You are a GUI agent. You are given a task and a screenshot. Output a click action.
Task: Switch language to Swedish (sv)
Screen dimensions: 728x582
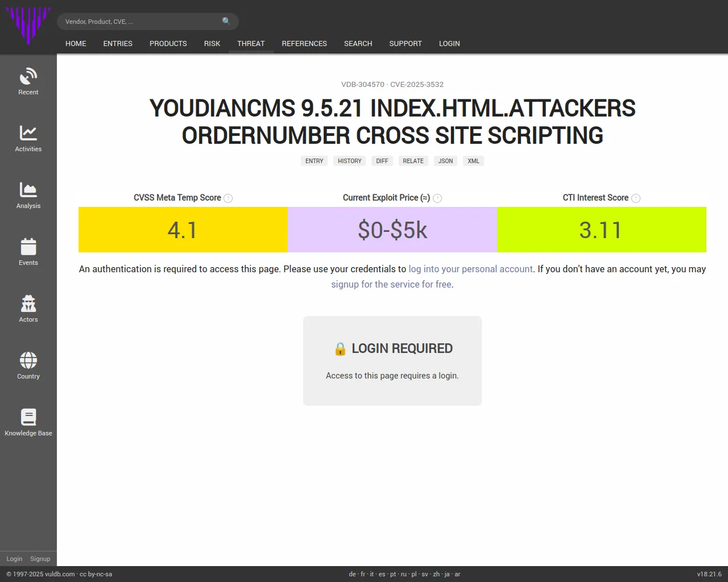(x=425, y=574)
